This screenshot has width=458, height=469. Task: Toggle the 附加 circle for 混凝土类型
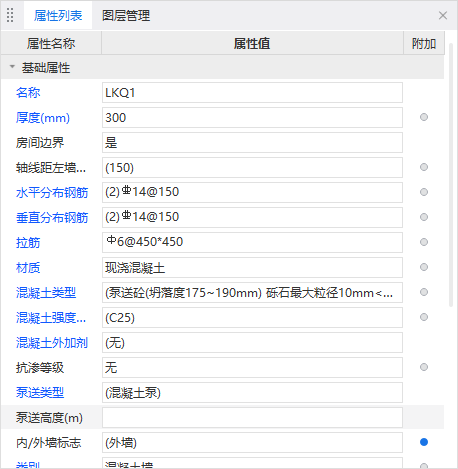pyautogui.click(x=424, y=292)
